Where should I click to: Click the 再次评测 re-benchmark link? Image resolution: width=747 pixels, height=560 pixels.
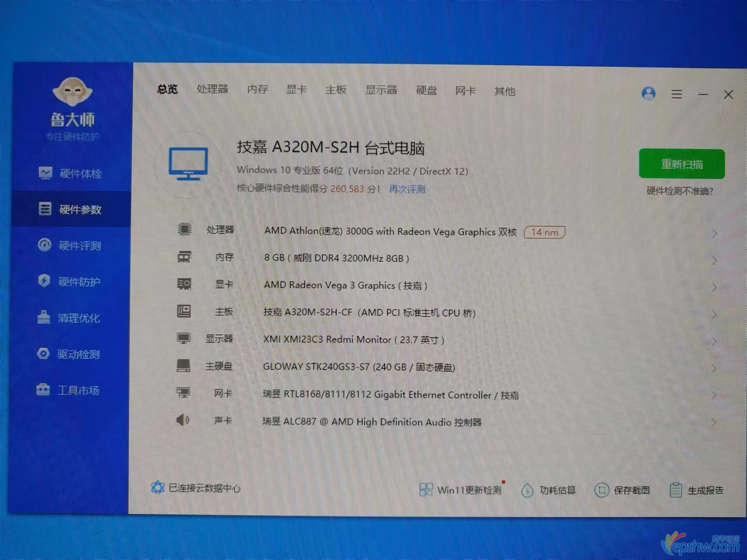click(x=407, y=189)
